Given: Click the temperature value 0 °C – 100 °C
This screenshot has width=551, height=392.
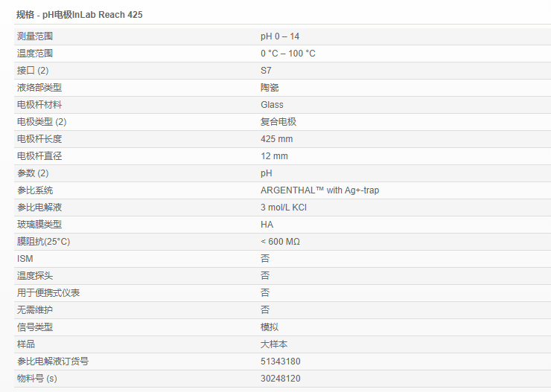Looking at the screenshot, I should point(287,54).
